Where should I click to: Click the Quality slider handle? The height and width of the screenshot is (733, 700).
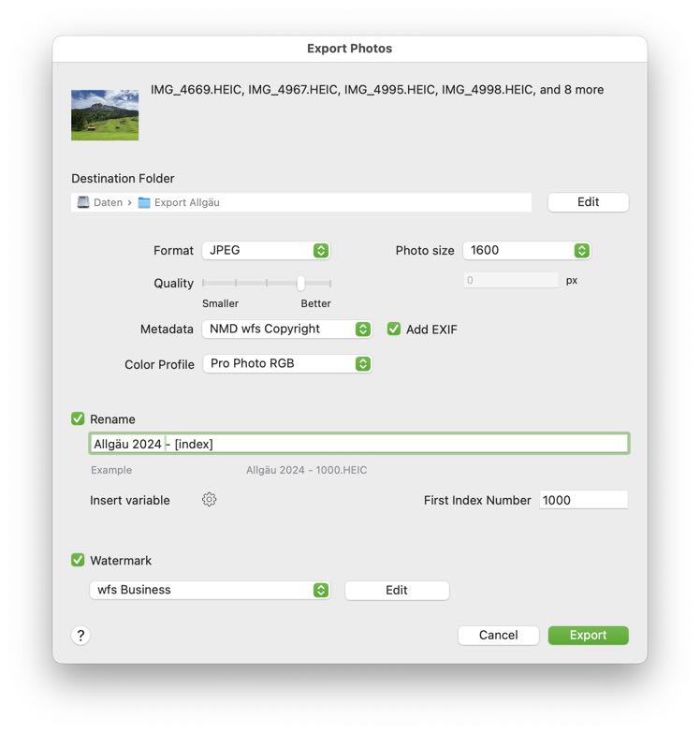[300, 283]
